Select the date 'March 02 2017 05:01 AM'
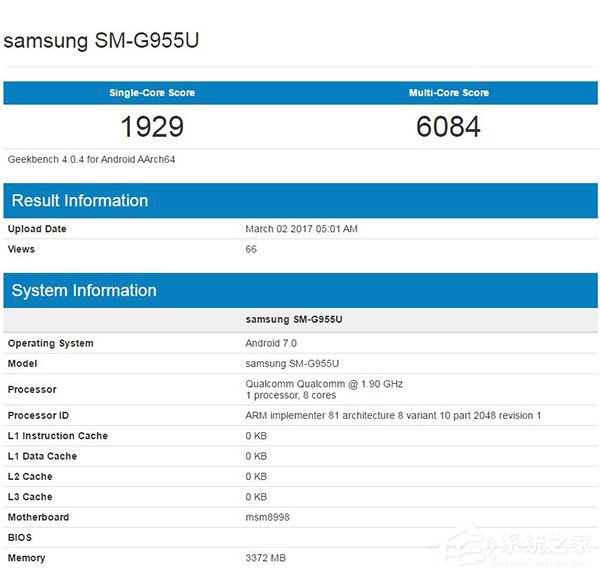 point(302,229)
